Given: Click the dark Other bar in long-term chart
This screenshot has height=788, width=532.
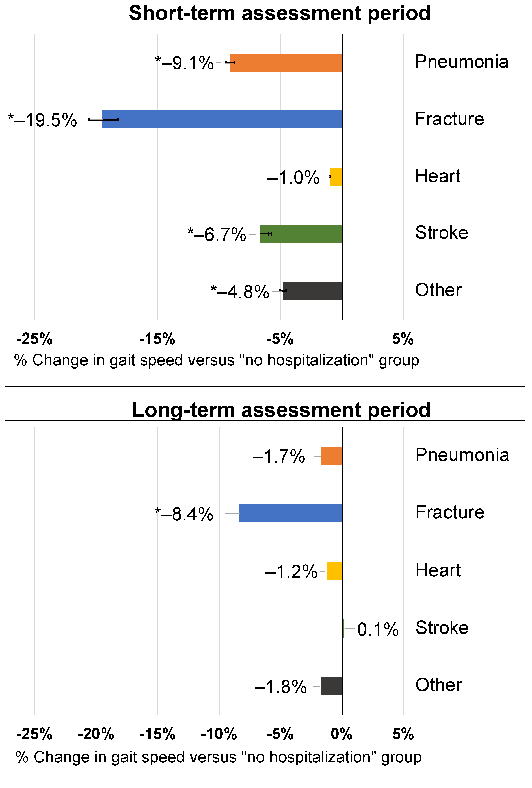Looking at the screenshot, I should tap(331, 686).
